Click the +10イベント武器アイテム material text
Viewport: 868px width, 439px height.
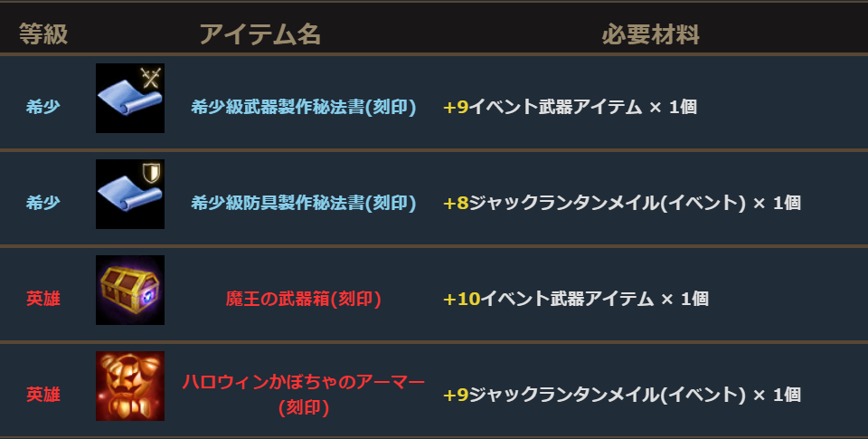point(576,299)
